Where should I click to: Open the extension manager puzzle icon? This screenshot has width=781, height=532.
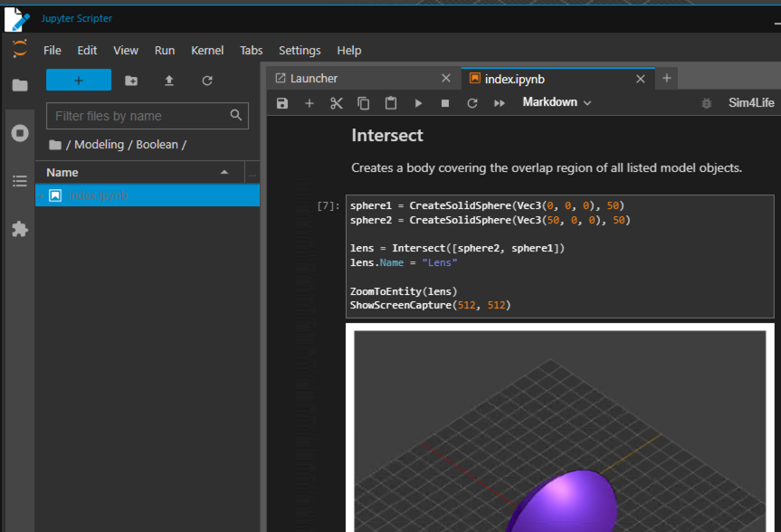coord(20,229)
